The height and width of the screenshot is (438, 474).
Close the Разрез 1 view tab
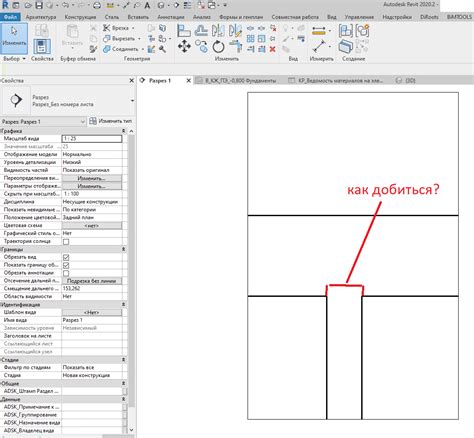click(x=188, y=81)
